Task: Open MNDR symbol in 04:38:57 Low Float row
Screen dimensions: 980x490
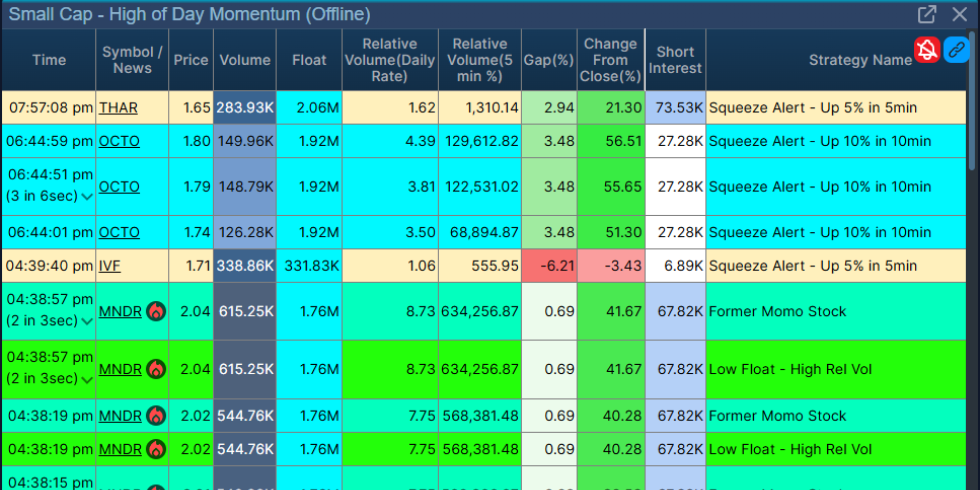Action: point(120,369)
